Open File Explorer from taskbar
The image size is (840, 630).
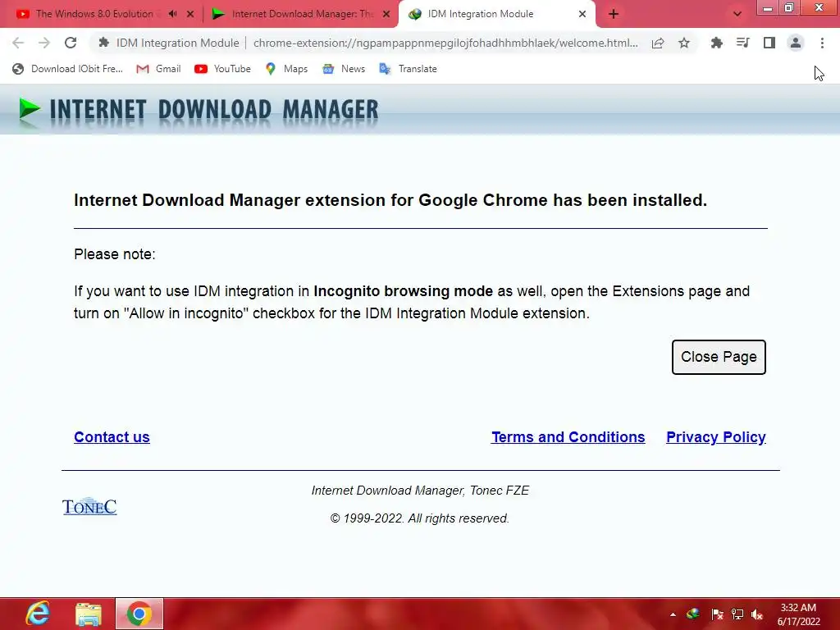pos(89,614)
